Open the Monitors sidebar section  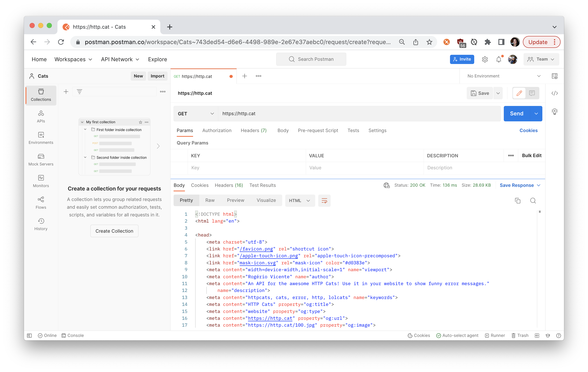tap(41, 181)
